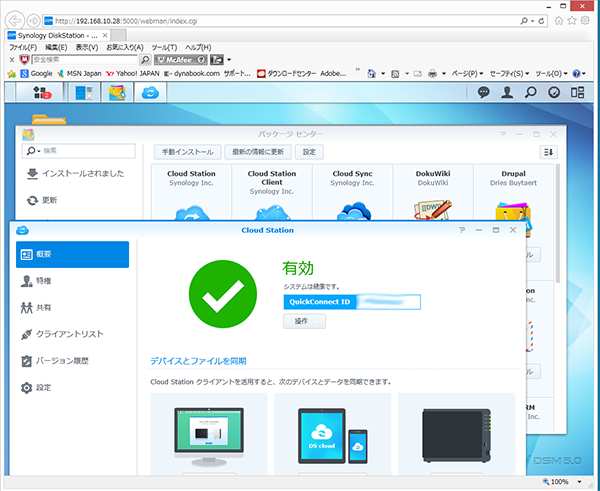Open the 概要 section in Cloud Station
This screenshot has height=491, width=600.
coord(72,254)
